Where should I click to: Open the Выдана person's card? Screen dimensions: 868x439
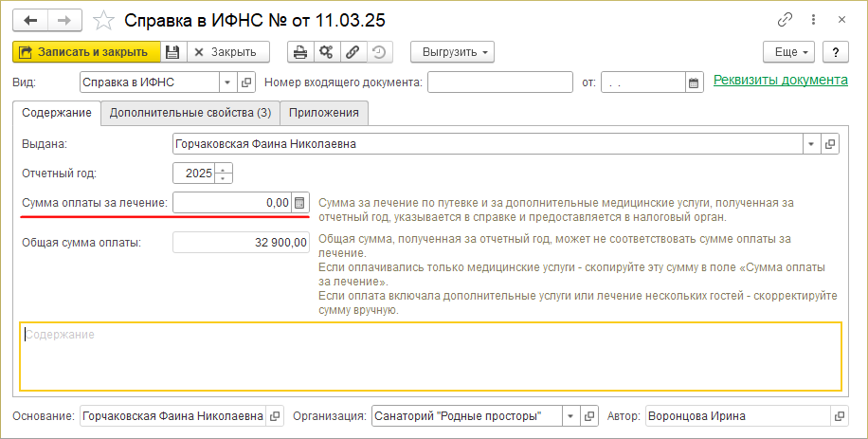[x=829, y=144]
